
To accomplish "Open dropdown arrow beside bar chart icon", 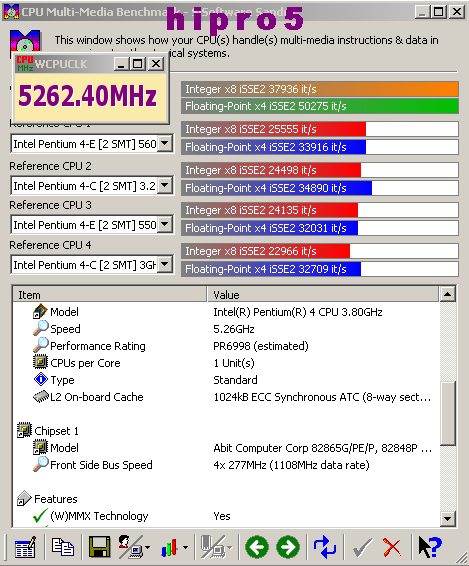I will pyautogui.click(x=185, y=548).
